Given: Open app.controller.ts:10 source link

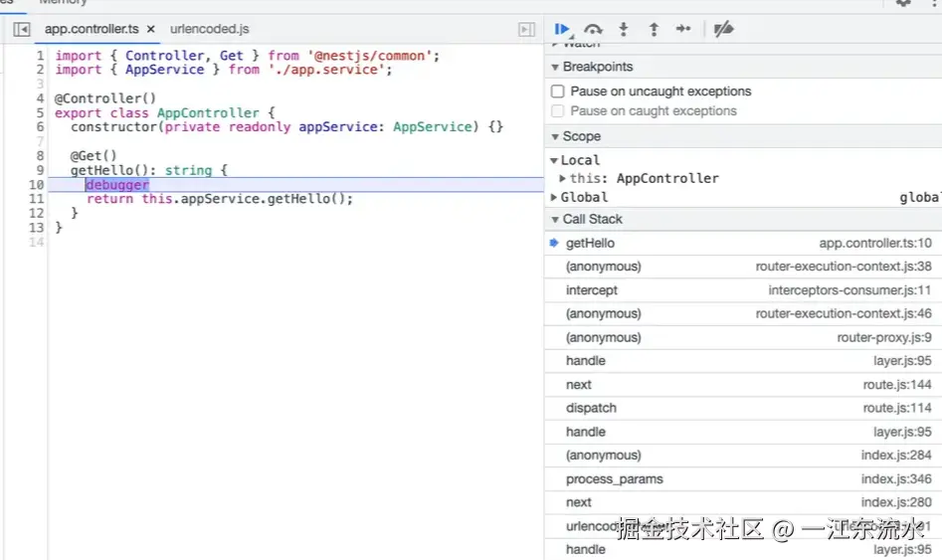Looking at the screenshot, I should [875, 244].
